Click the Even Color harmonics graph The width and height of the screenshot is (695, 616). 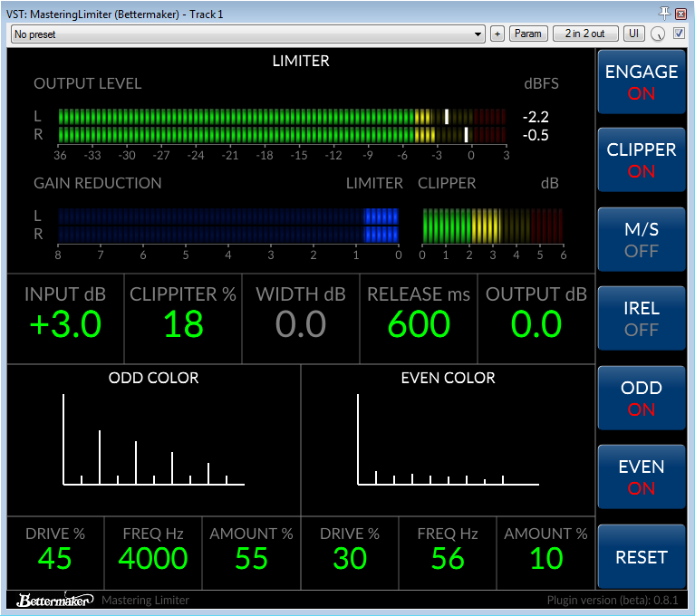coord(449,439)
